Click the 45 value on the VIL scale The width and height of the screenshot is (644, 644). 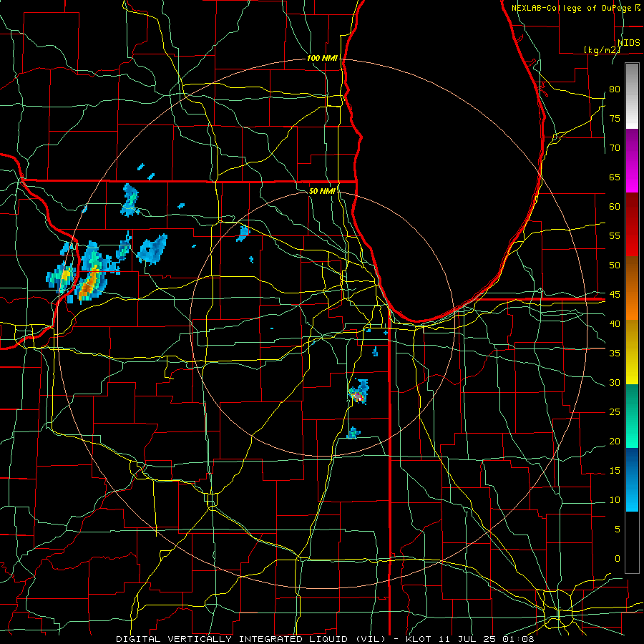tap(615, 295)
